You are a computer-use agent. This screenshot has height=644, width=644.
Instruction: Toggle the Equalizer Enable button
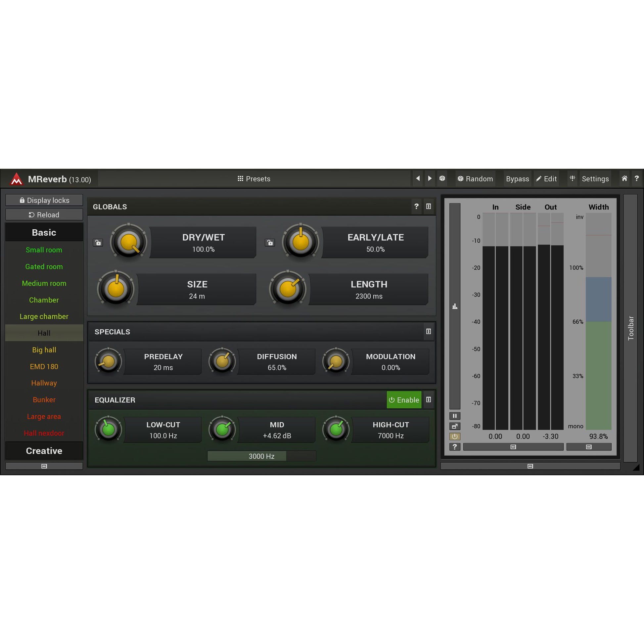404,400
